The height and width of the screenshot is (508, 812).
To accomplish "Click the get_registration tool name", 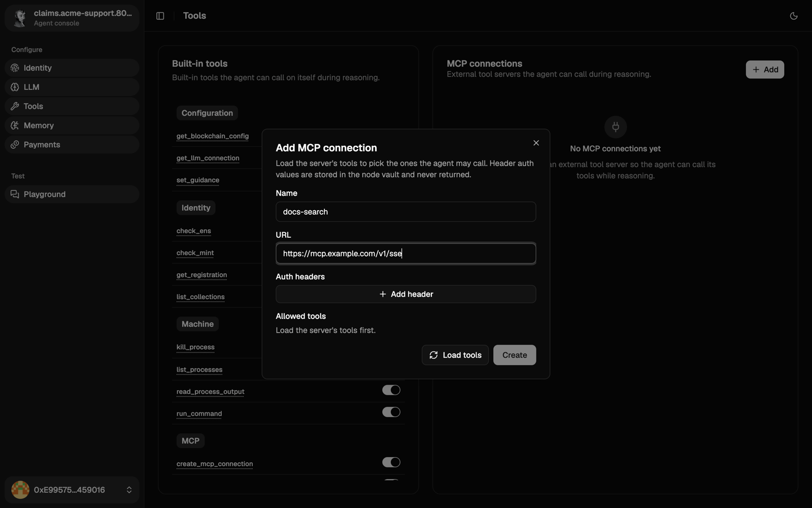I will 202,275.
